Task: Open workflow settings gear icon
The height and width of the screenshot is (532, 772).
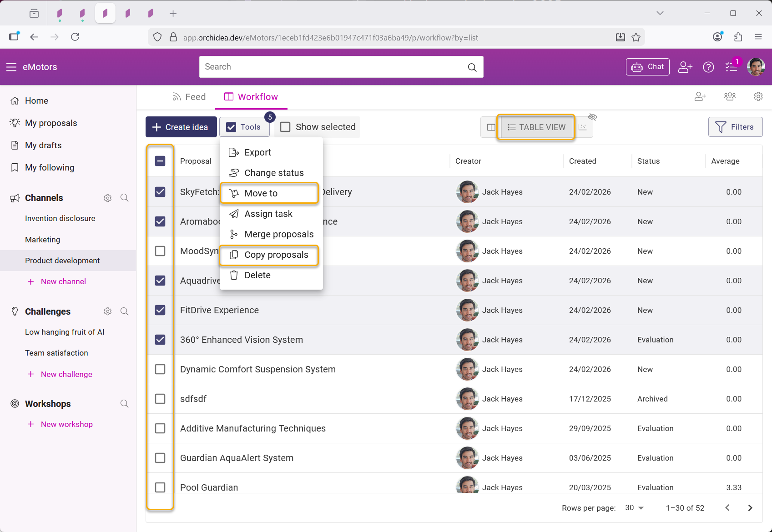Action: 758,97
